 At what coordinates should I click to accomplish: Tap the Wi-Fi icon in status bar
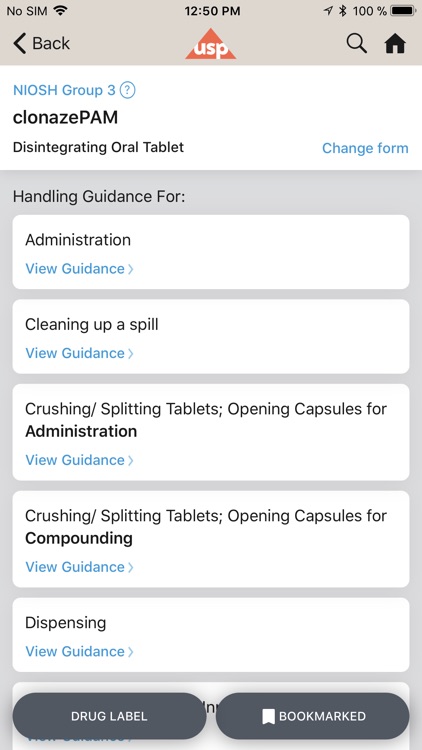[x=61, y=11]
